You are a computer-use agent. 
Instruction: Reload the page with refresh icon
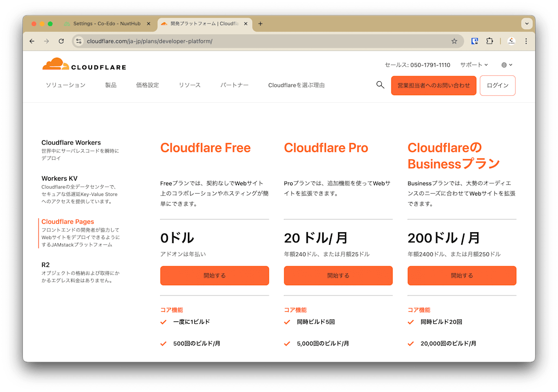coord(61,41)
